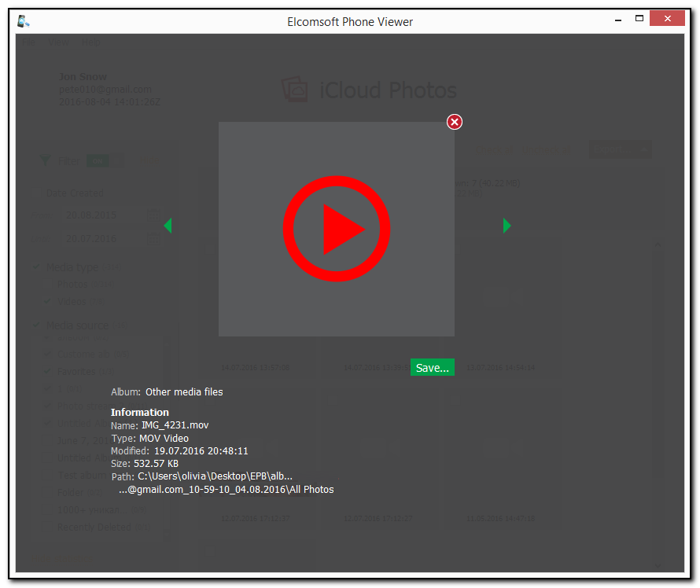Save the previewed video file

432,367
